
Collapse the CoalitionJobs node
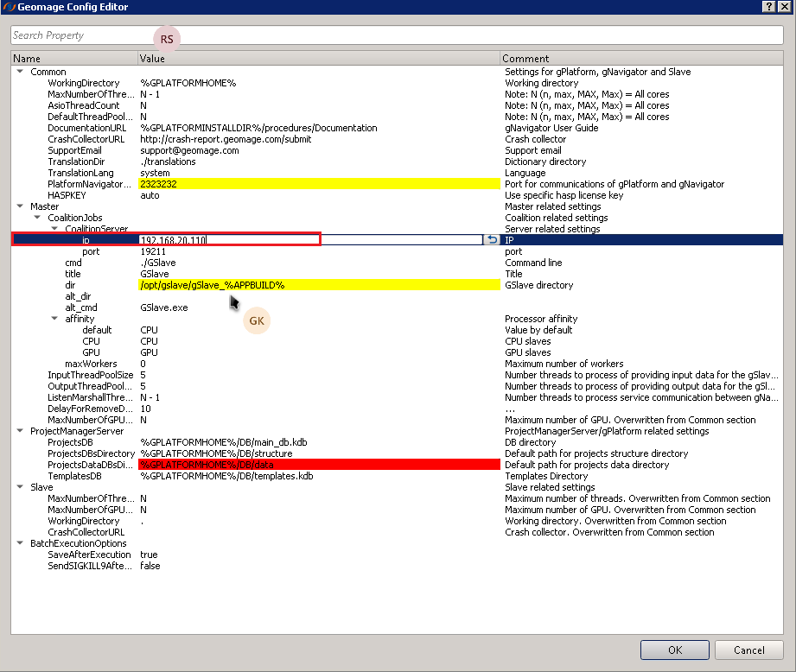pyautogui.click(x=37, y=218)
